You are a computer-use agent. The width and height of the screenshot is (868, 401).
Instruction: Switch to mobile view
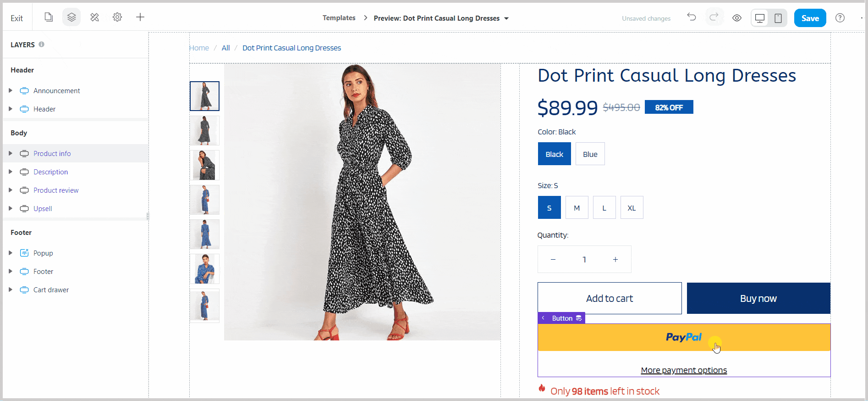[x=778, y=18]
